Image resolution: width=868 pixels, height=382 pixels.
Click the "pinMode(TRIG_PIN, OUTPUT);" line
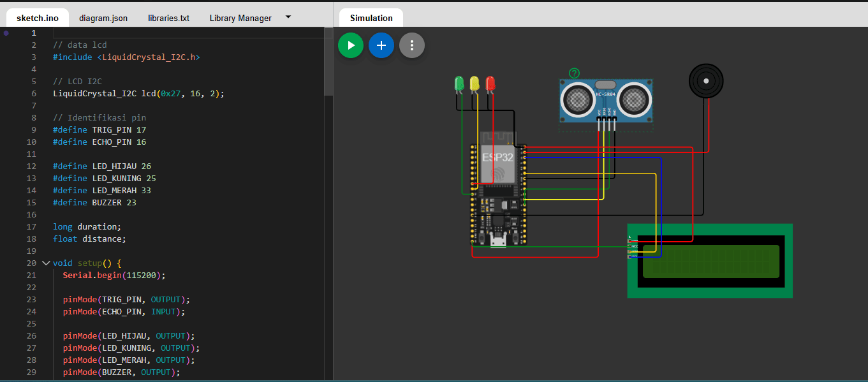coord(126,299)
